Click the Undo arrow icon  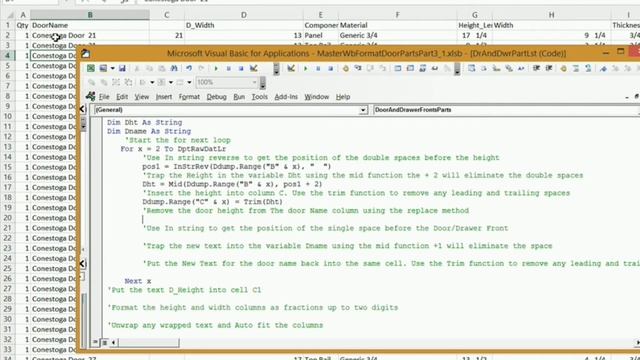[189, 68]
